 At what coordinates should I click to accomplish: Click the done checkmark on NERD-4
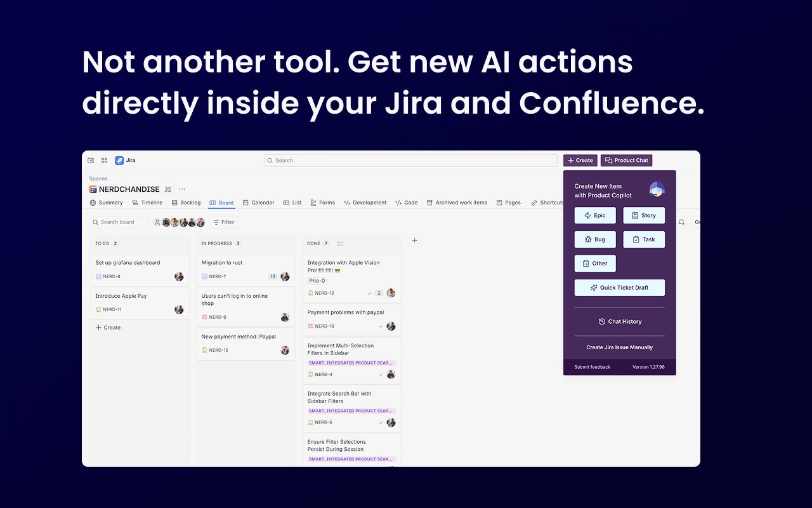click(381, 374)
